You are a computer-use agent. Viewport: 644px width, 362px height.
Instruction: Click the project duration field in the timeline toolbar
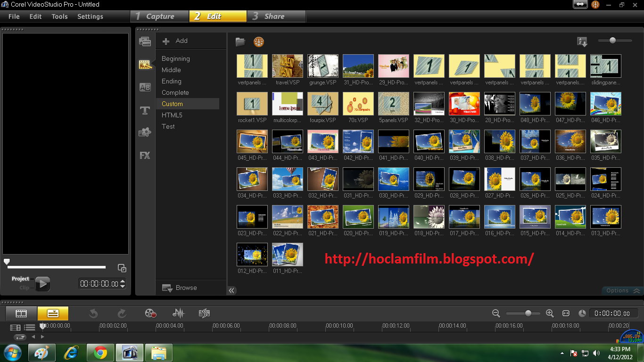tap(614, 313)
